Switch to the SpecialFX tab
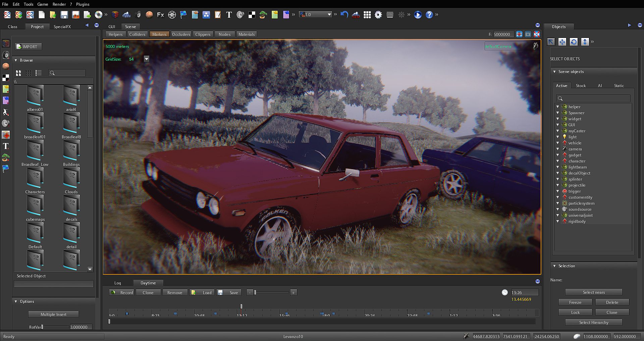The height and width of the screenshot is (341, 644). point(62,26)
